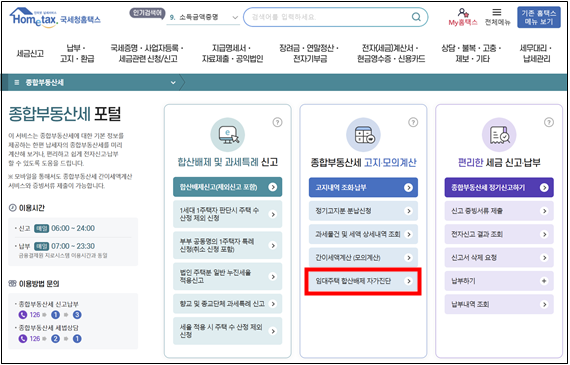Open 세무대리·납세관리 menu
Image resolution: width=570 pixels, height=365 pixels.
pyautogui.click(x=536, y=53)
